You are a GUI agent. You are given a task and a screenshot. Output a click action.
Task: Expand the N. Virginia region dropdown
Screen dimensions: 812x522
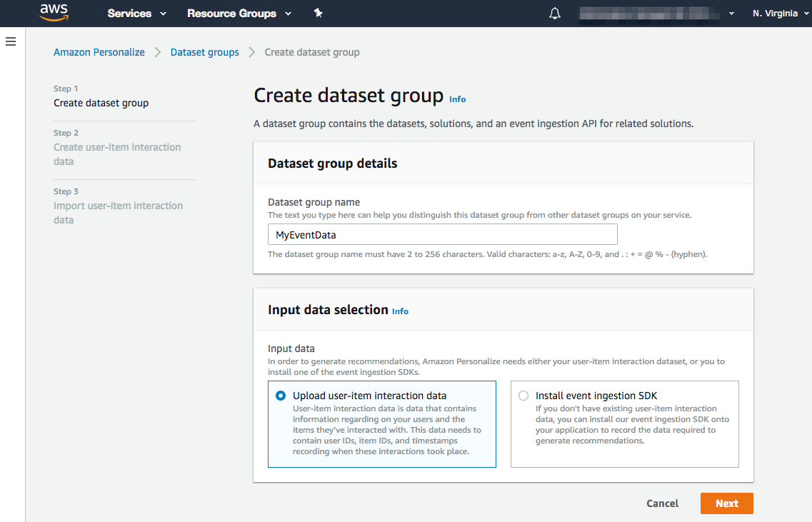click(779, 13)
